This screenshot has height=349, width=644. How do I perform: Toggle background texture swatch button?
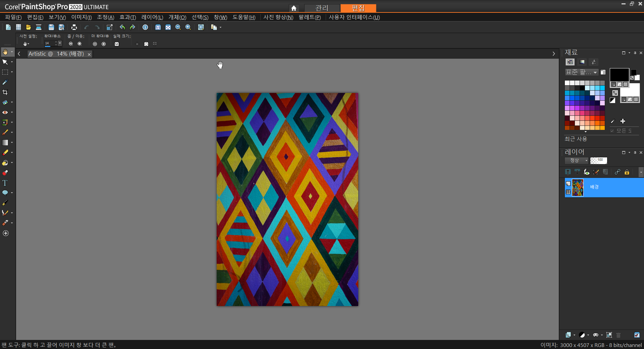[630, 99]
